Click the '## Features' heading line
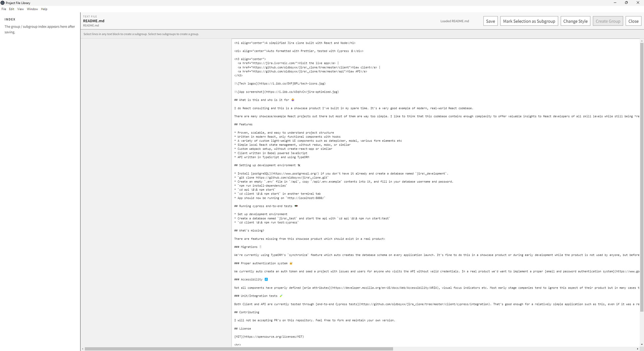This screenshot has width=644, height=351. [243, 124]
